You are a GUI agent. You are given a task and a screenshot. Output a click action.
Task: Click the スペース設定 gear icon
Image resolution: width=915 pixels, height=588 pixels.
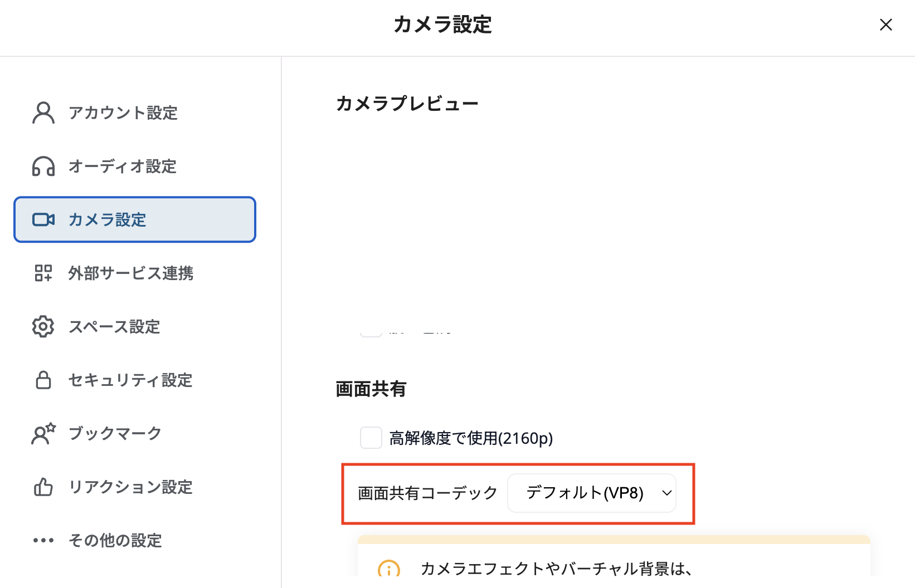click(43, 327)
